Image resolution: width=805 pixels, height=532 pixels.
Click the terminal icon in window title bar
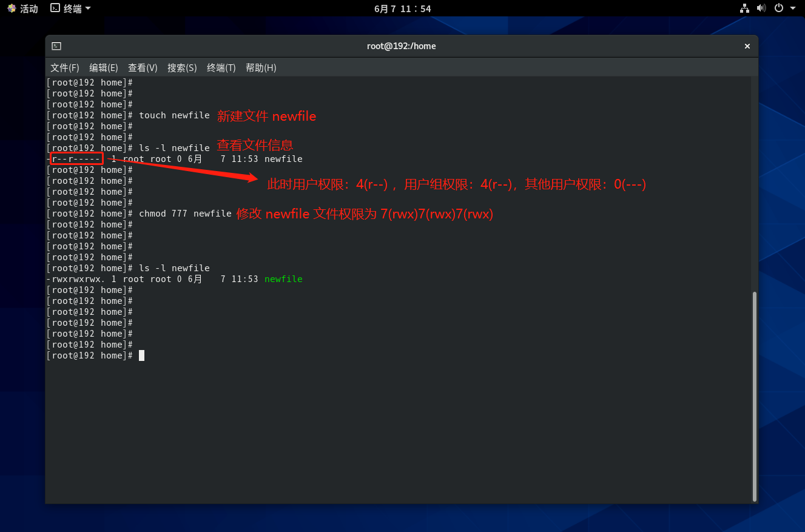56,46
